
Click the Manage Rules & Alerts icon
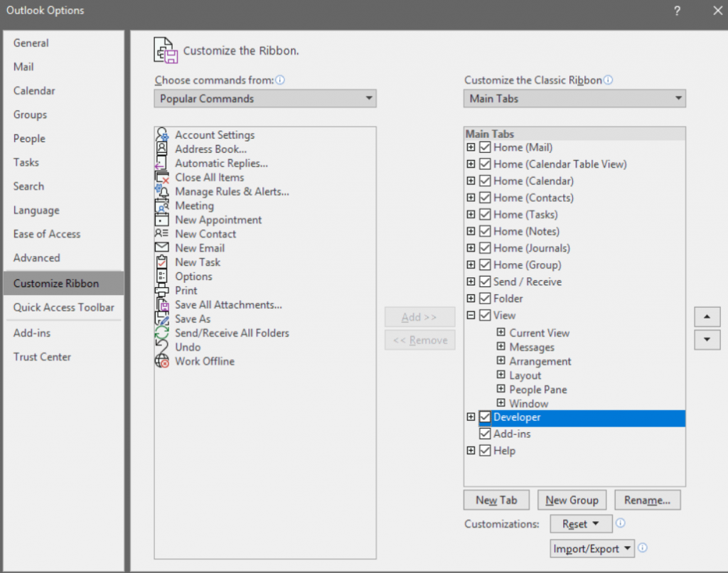[161, 191]
